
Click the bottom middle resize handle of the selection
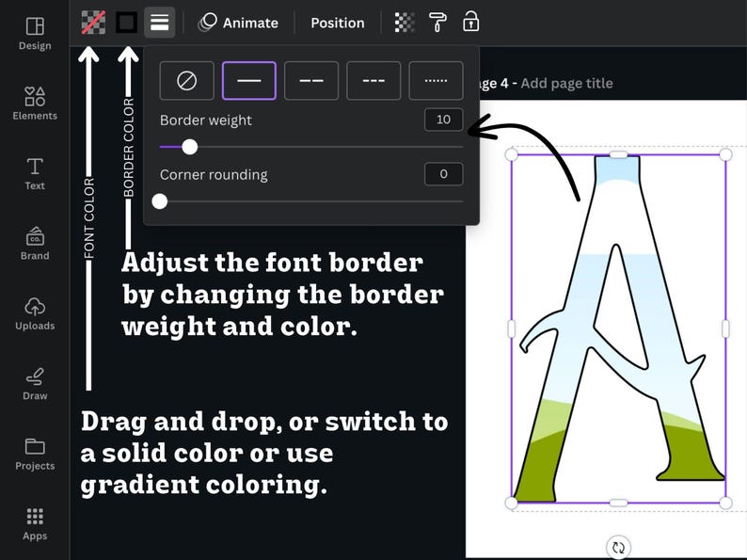[x=618, y=503]
